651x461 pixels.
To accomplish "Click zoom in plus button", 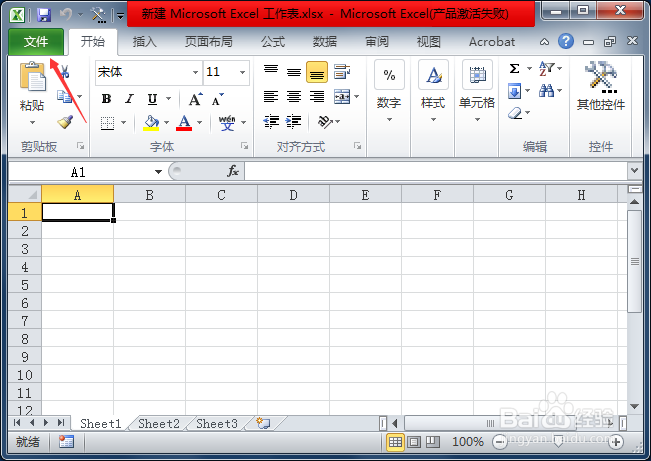I will coord(616,442).
